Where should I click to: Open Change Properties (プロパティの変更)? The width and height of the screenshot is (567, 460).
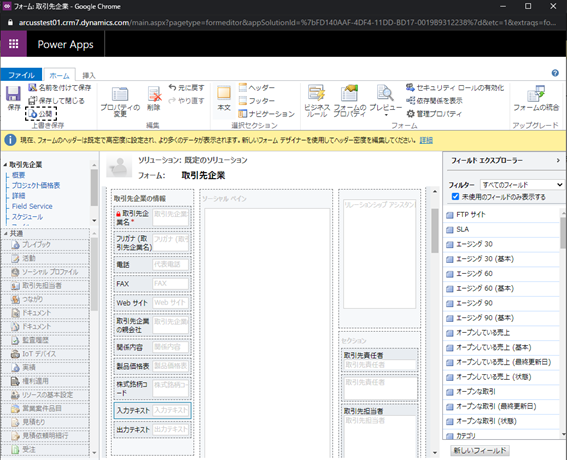(120, 102)
